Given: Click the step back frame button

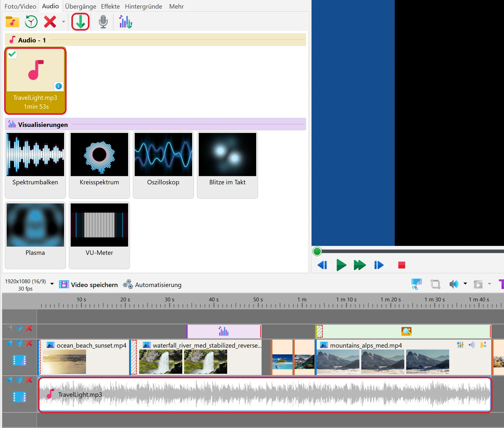Looking at the screenshot, I should pyautogui.click(x=322, y=265).
